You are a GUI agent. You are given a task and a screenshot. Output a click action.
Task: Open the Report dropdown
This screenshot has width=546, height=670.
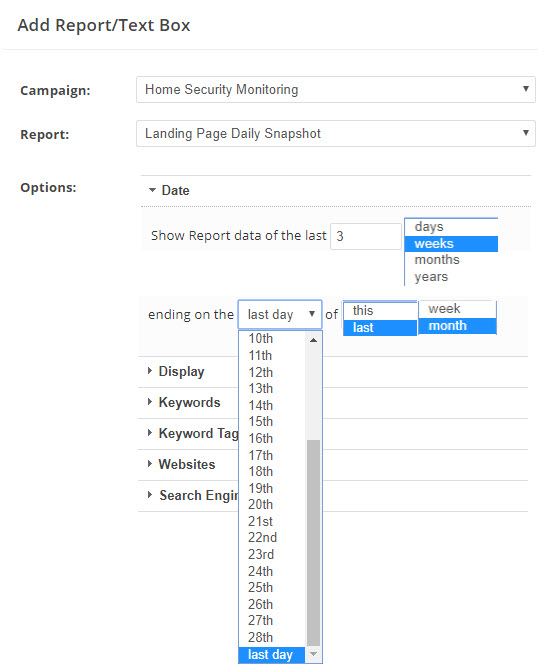point(335,133)
